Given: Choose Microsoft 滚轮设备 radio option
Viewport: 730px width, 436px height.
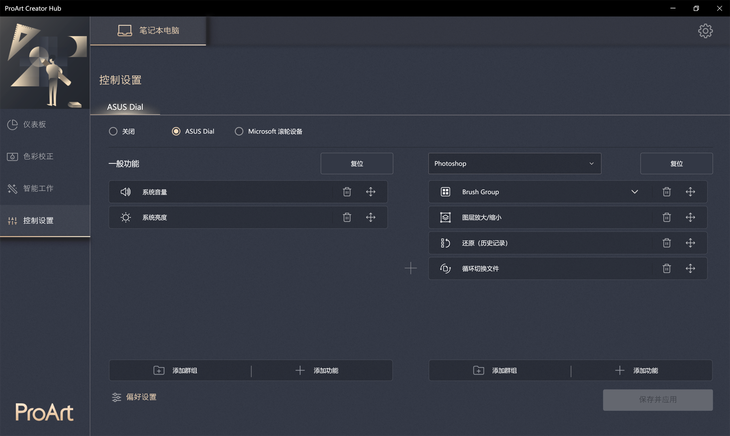Looking at the screenshot, I should tap(239, 131).
